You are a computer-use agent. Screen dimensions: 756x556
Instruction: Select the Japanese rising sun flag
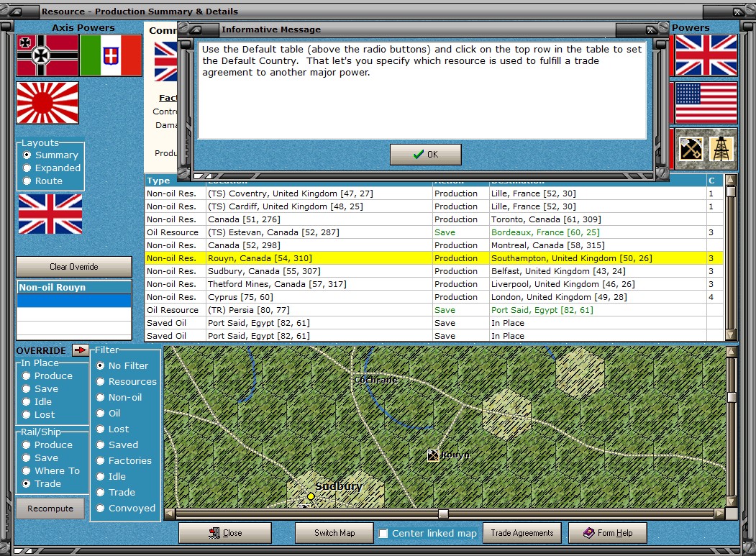(47, 103)
